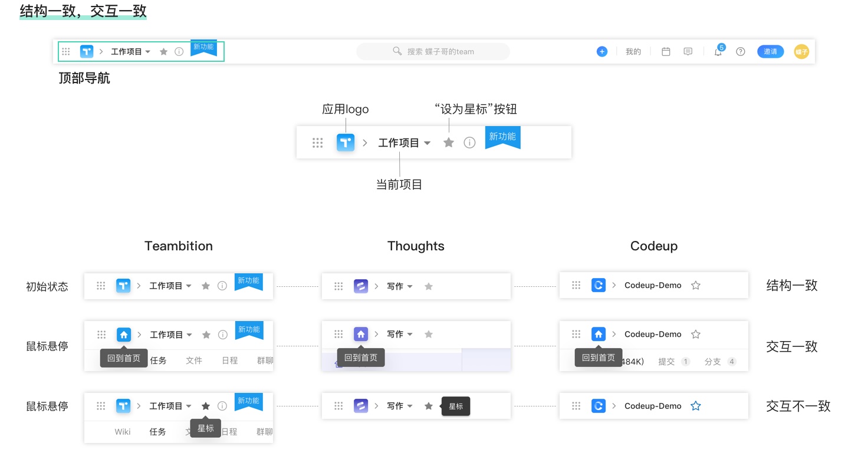Viewport: 868px width, 453px height.
Task: Toggle the star in Teambition 初始状态 bar
Action: tap(206, 286)
